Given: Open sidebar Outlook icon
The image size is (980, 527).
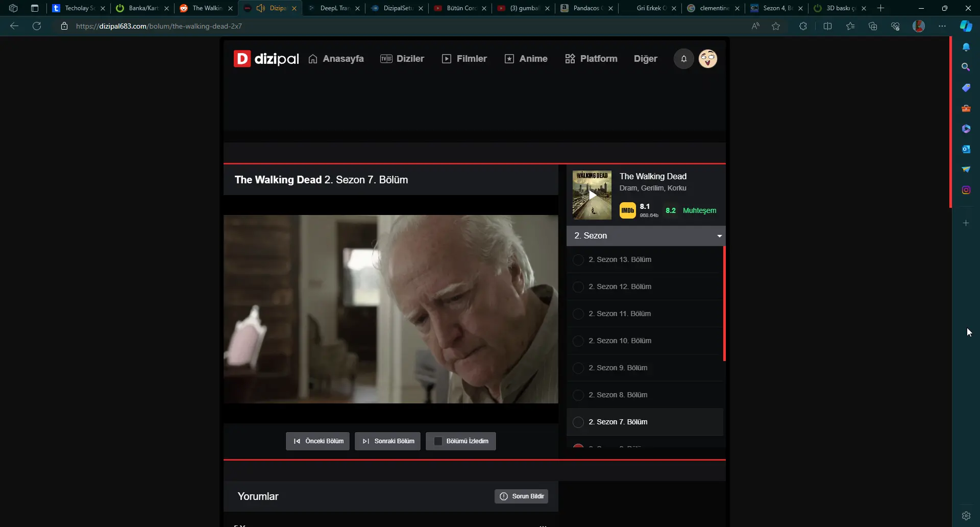Looking at the screenshot, I should pos(966,149).
